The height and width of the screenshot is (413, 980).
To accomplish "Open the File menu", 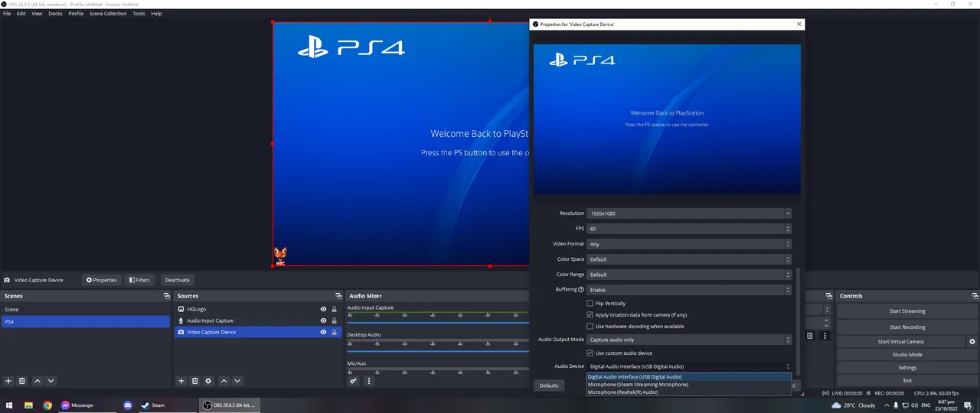I will [7, 14].
